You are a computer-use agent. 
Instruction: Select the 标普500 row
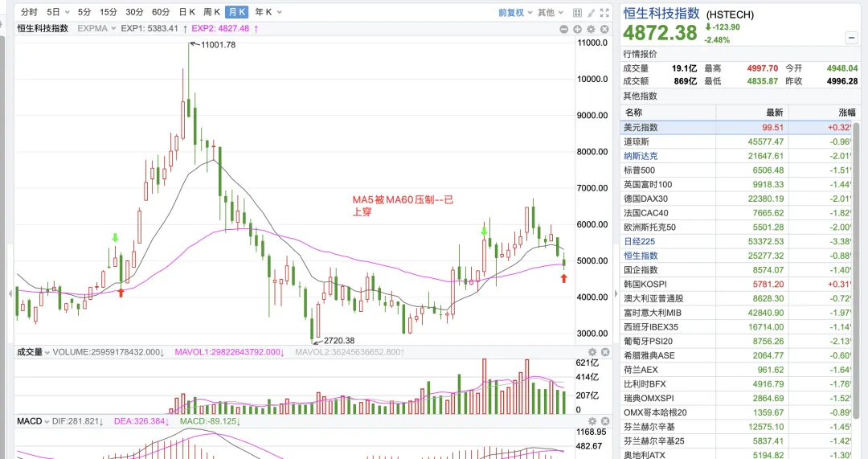pyautogui.click(x=737, y=170)
